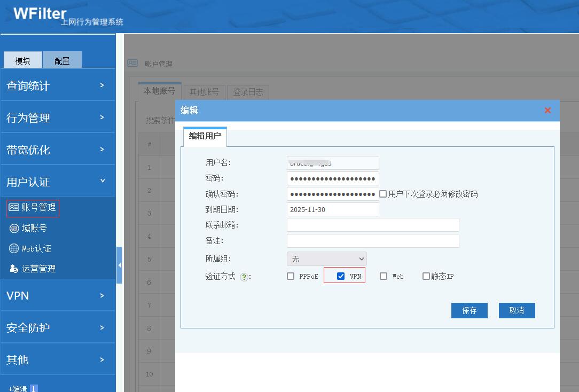Click the 域账号 sidebar icon
This screenshot has width=579, height=392.
(x=14, y=228)
